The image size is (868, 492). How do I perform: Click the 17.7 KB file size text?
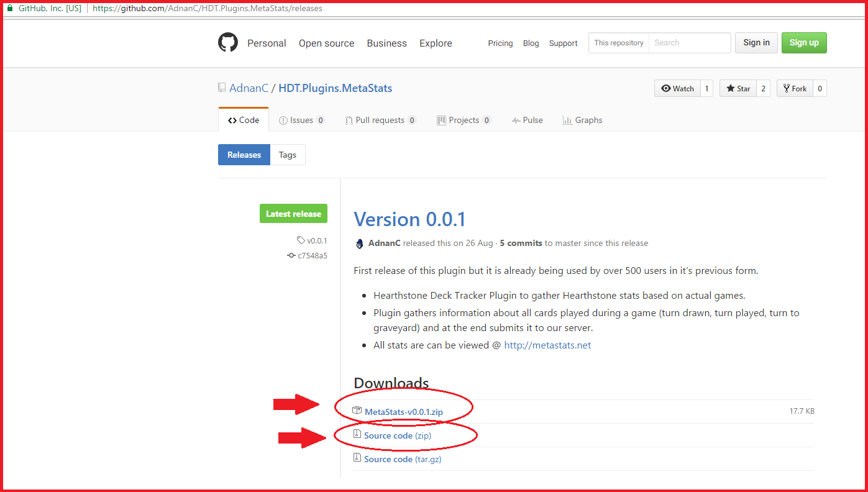coord(802,411)
